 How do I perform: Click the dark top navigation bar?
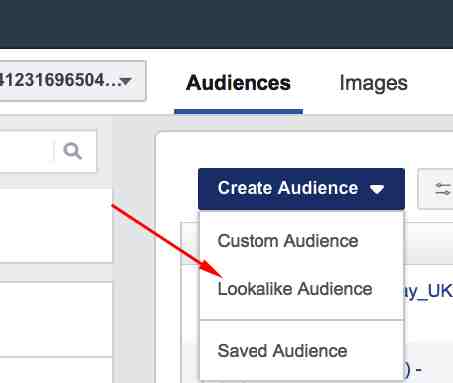tap(226, 24)
